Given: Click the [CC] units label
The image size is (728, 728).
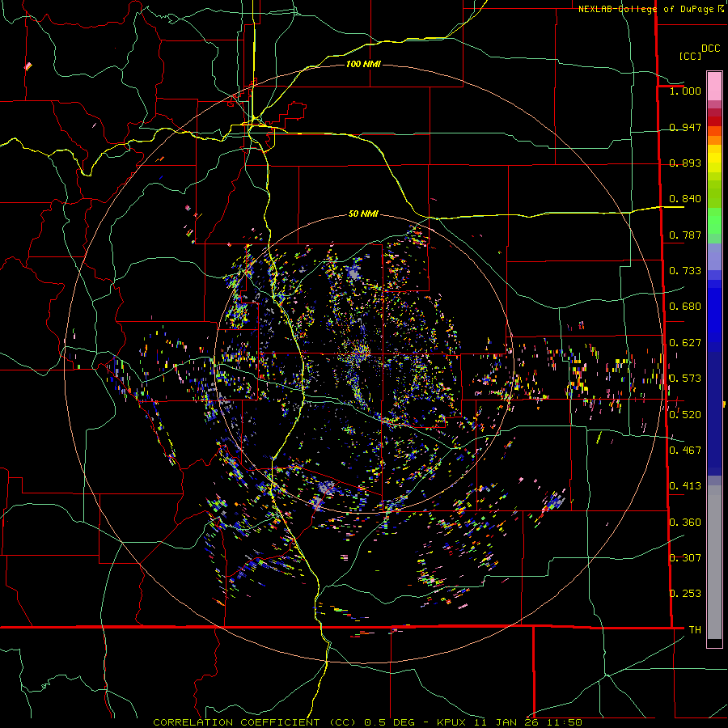Looking at the screenshot, I should tap(690, 56).
